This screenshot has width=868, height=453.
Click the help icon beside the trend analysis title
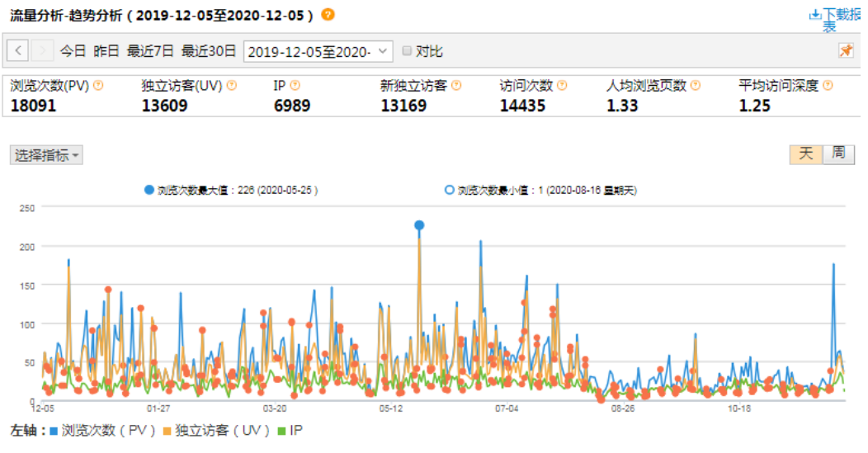(328, 15)
